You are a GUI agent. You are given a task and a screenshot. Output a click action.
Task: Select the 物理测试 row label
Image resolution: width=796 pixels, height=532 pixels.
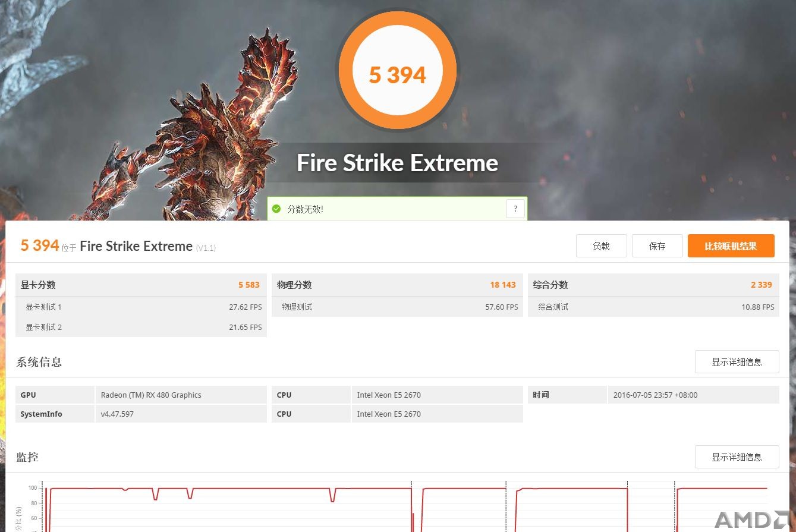[297, 307]
